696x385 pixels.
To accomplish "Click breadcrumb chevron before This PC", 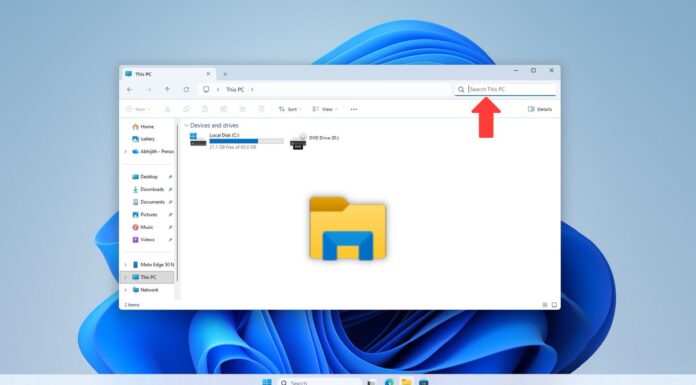I will [x=218, y=90].
